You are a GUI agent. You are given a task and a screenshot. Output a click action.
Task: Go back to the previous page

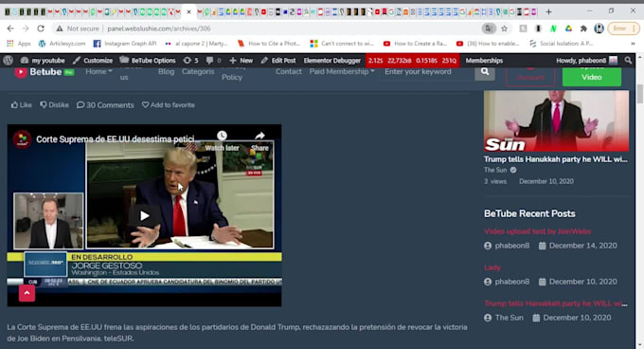click(10, 28)
